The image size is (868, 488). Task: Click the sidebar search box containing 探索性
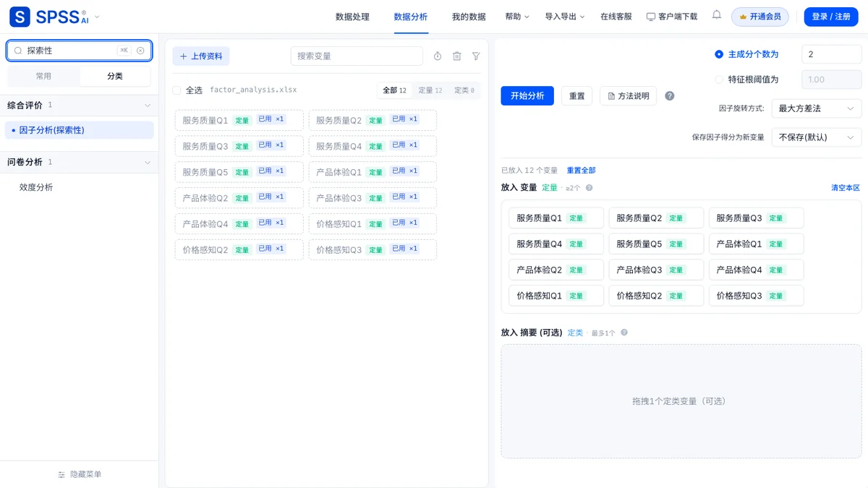pyautogui.click(x=80, y=51)
